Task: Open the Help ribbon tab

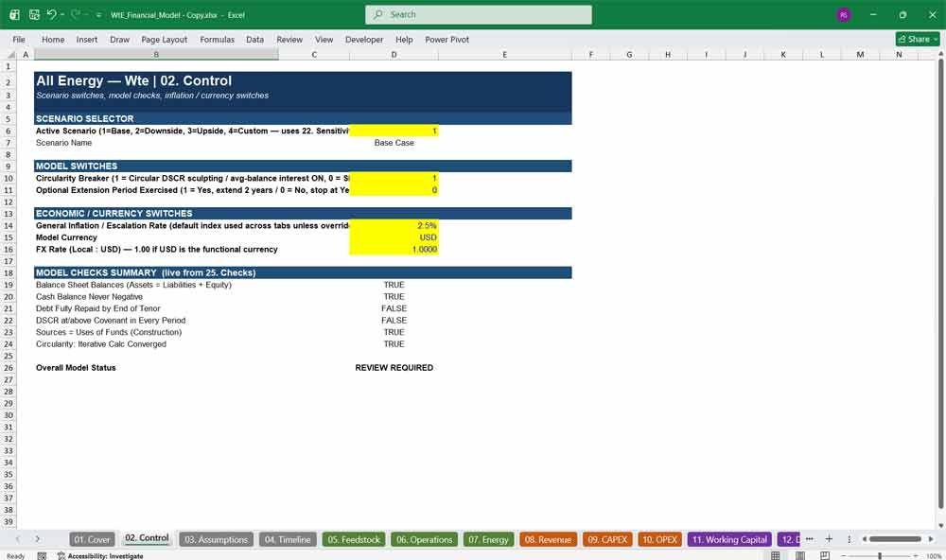Action: (x=404, y=39)
